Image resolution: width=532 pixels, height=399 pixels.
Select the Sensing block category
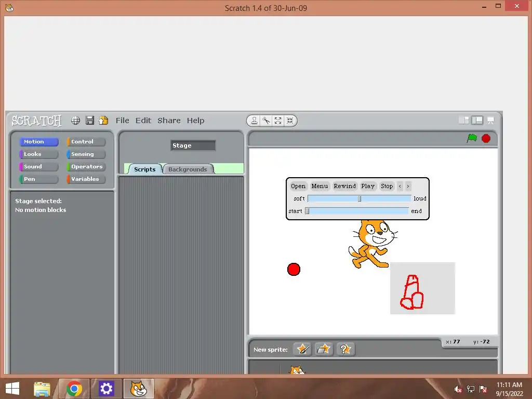[86, 154]
